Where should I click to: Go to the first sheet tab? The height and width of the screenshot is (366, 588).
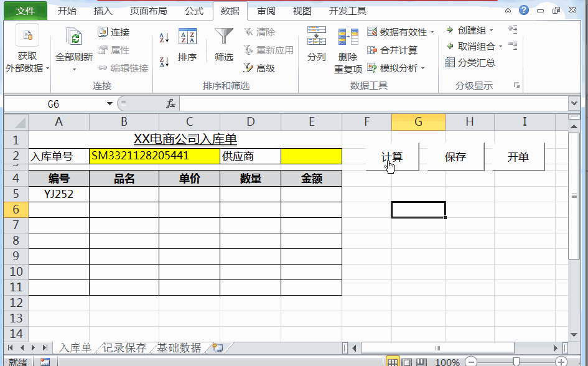click(x=11, y=347)
